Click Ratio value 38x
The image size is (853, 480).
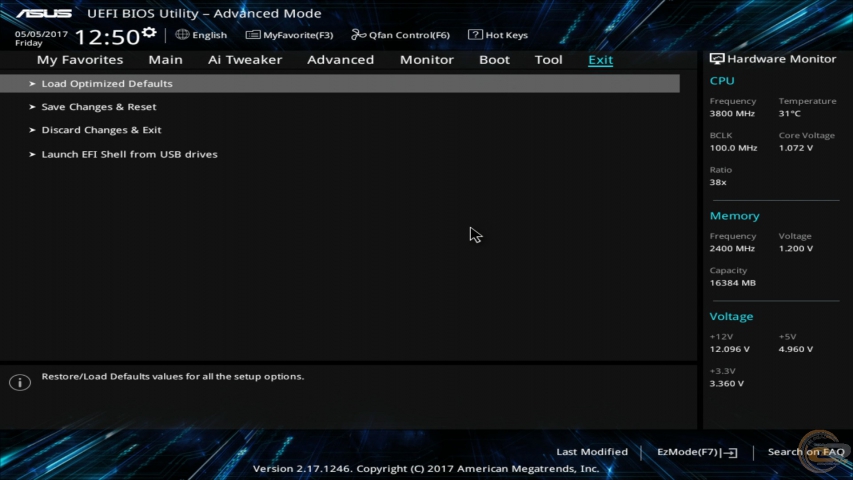point(718,182)
